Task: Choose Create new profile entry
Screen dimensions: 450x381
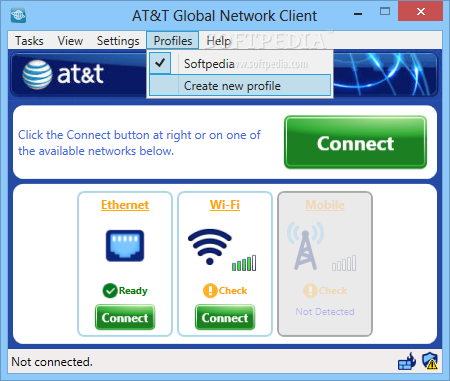Action: coord(240,85)
